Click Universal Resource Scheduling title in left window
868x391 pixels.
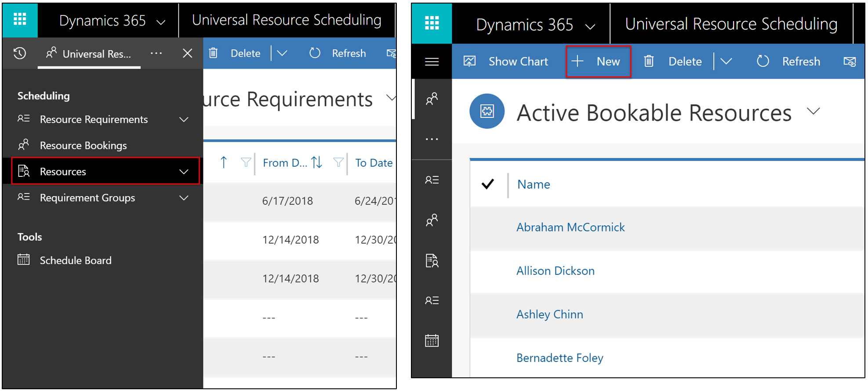(x=287, y=20)
